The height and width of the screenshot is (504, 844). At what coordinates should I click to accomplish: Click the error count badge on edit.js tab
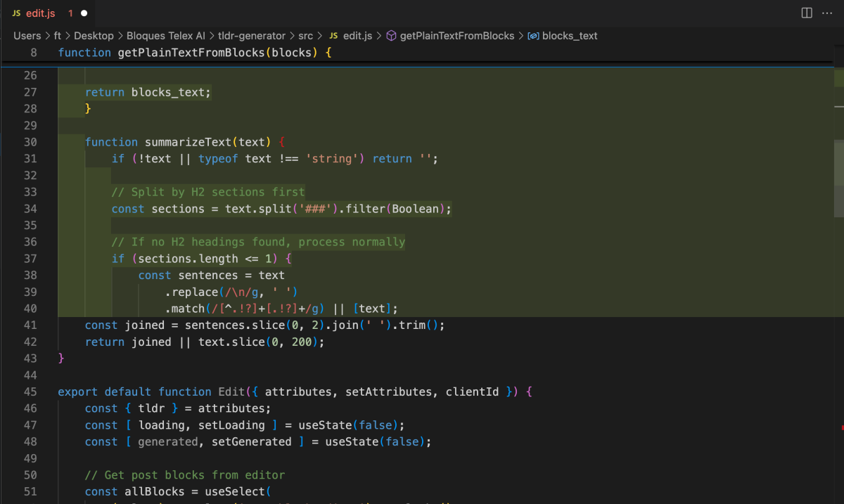tap(70, 13)
